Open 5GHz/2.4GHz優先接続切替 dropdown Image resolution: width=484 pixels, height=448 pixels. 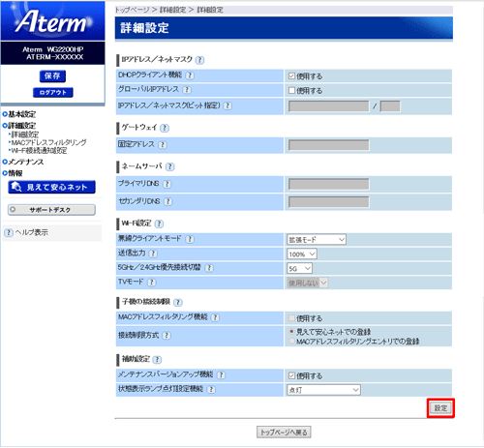(x=299, y=268)
